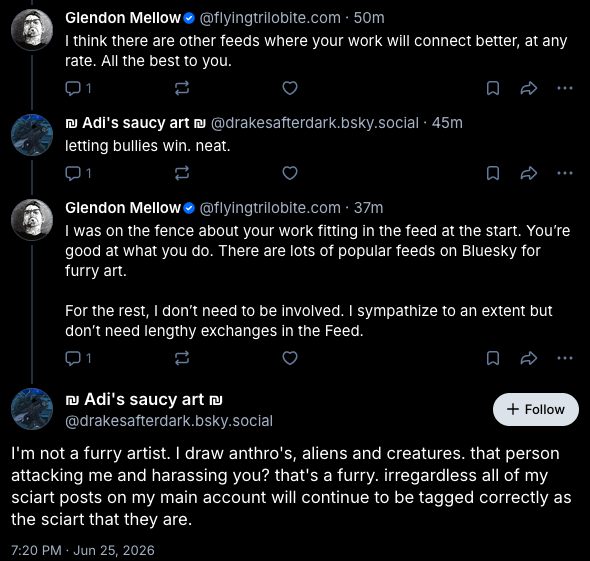View Adi's saucy art avatar in main post
Viewport: 590px width, 561px height.
coord(32,409)
